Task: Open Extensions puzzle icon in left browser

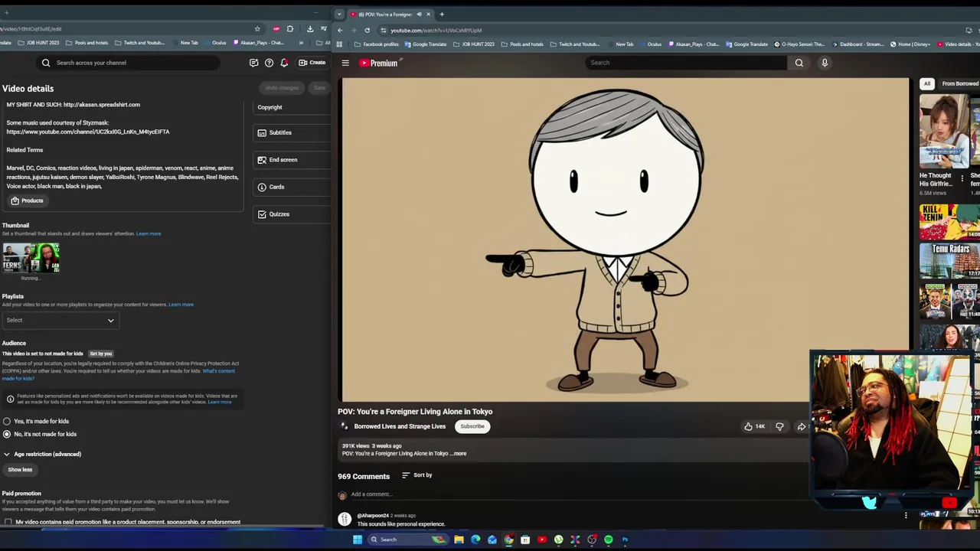Action: click(289, 29)
